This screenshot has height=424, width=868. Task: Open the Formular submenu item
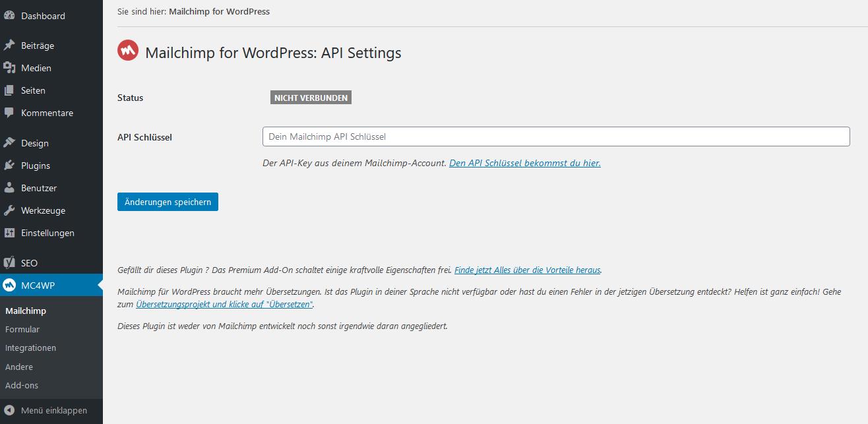[22, 329]
